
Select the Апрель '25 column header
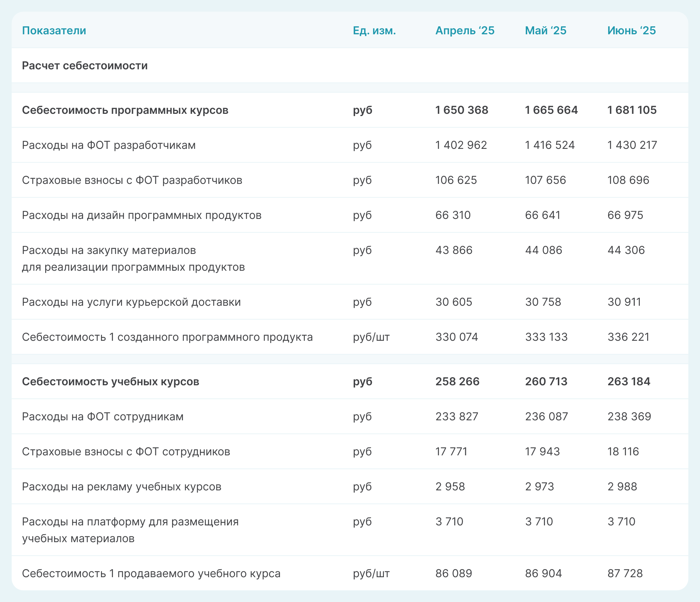465,31
